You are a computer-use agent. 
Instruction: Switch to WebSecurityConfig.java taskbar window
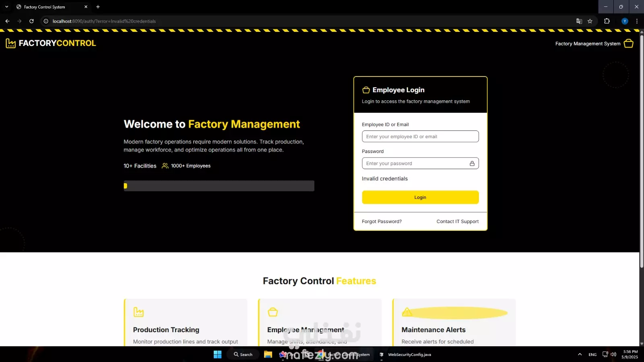(x=405, y=354)
